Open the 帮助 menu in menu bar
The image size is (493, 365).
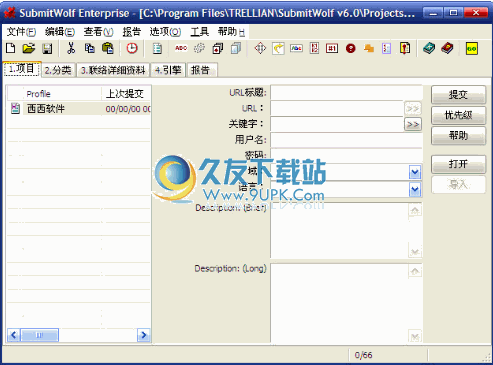click(231, 32)
